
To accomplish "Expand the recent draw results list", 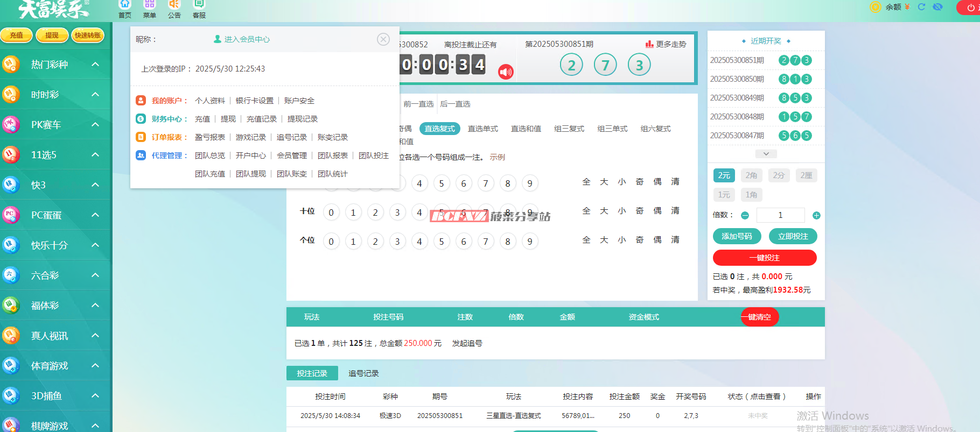I will (766, 154).
